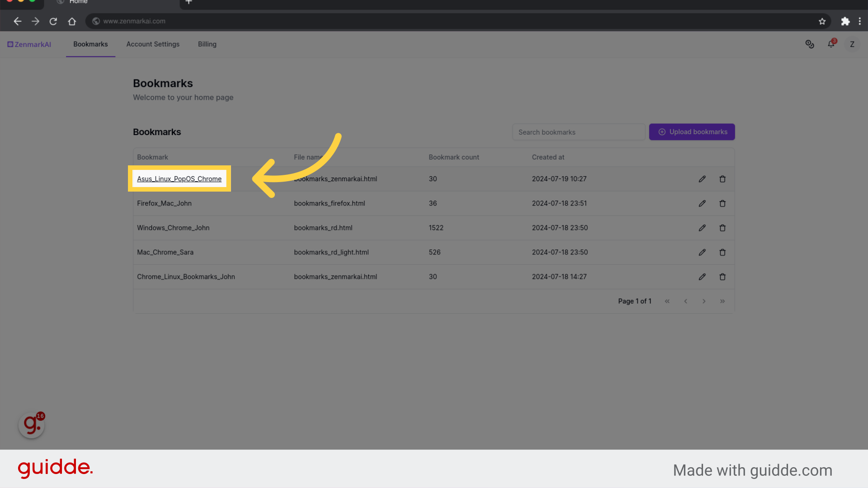Click the delete icon for Mac_Chrome_Sara
Screen dimensions: 868x488
722,252
